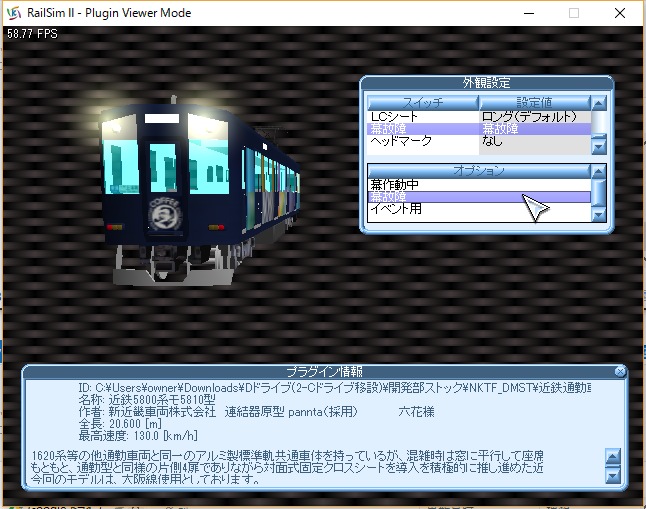Click the 設定値 column header
The image size is (646, 509).
coord(535,103)
